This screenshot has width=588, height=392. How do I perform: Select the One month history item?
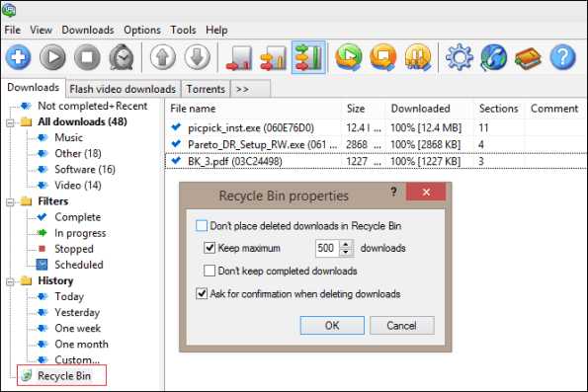coord(81,344)
